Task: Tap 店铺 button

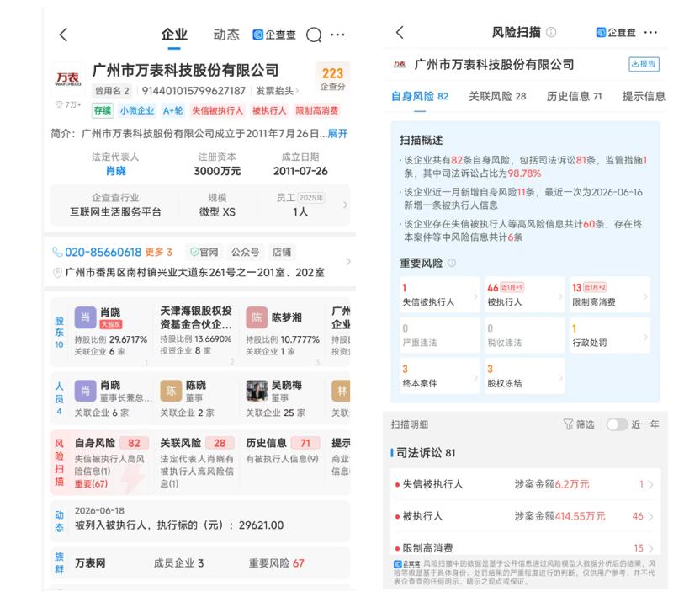Action: pyautogui.click(x=282, y=252)
